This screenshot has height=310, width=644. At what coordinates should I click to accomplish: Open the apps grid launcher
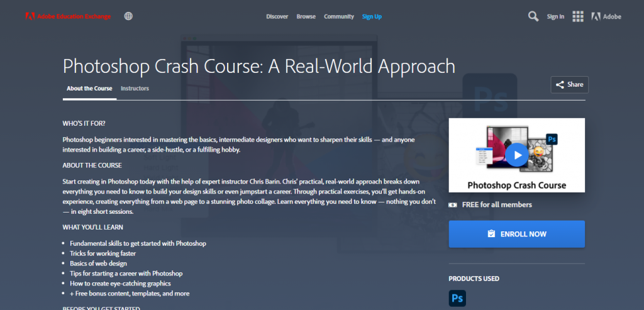pos(578,16)
